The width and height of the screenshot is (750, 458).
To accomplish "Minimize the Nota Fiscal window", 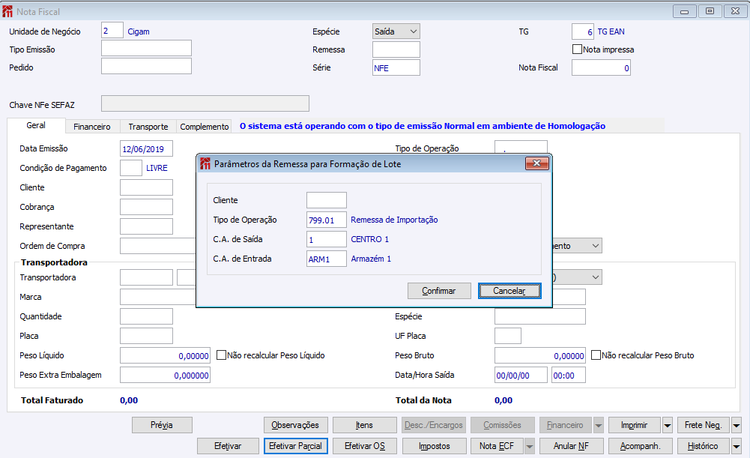I will [684, 11].
